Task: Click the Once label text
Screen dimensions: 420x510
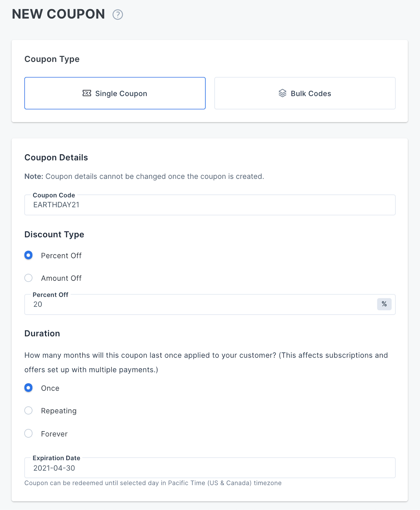Action: [50, 388]
